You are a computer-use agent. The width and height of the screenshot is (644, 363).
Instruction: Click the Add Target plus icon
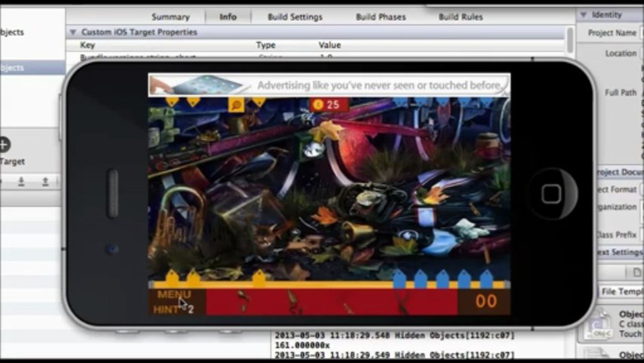[4, 145]
